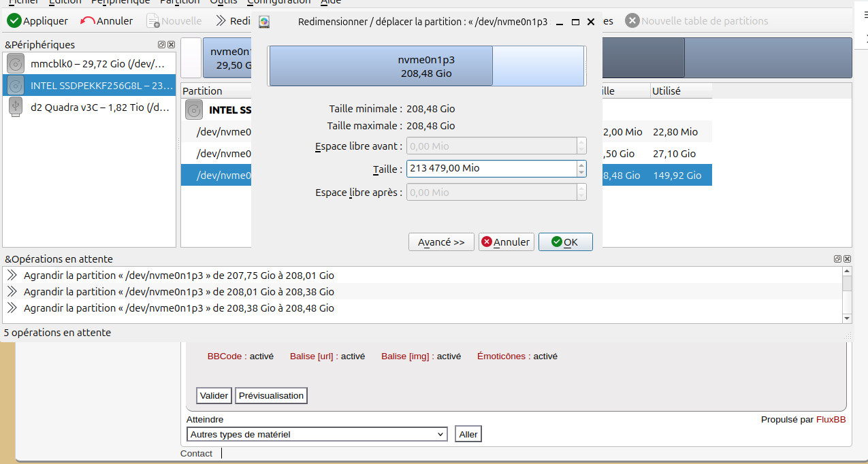
Task: Click the USB icon of d2 Quadra
Action: (x=16, y=107)
